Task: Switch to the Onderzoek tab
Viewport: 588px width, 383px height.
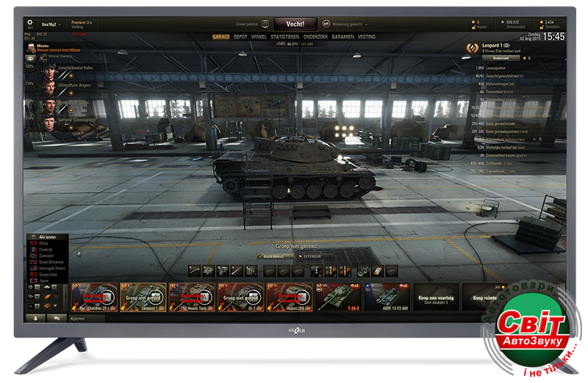Action: [x=315, y=36]
